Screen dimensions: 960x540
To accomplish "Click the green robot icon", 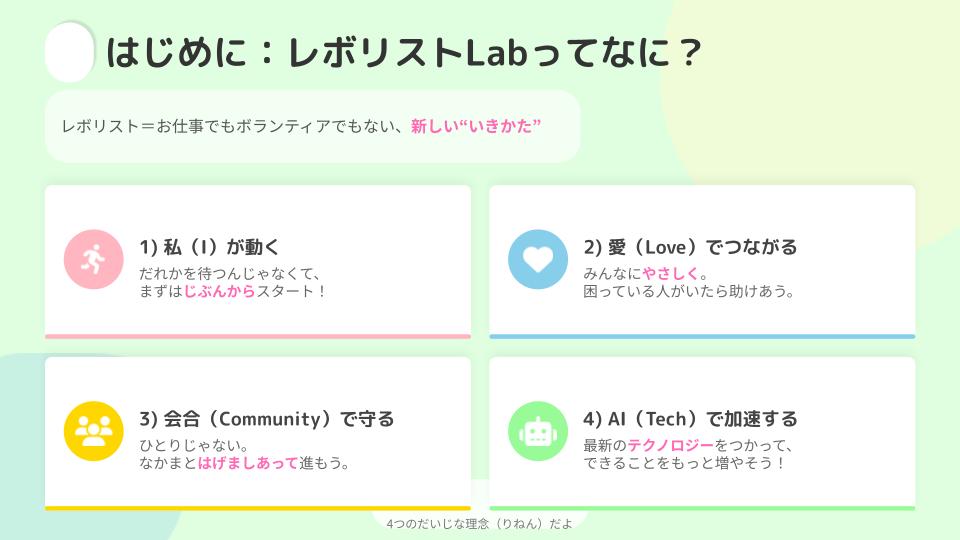I will pos(537,431).
